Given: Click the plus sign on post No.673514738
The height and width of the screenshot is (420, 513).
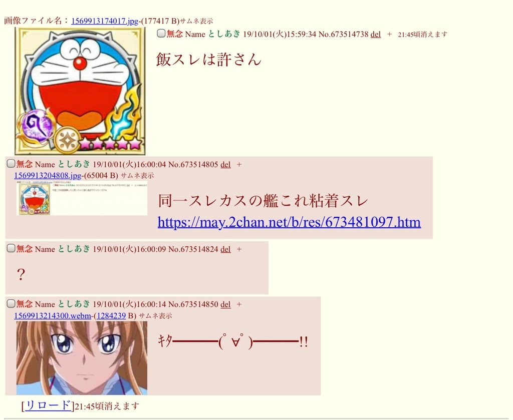Looking at the screenshot, I should (389, 35).
